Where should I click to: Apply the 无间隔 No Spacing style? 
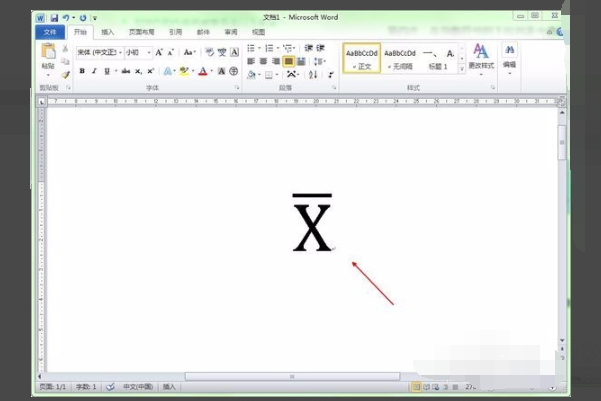pos(400,58)
